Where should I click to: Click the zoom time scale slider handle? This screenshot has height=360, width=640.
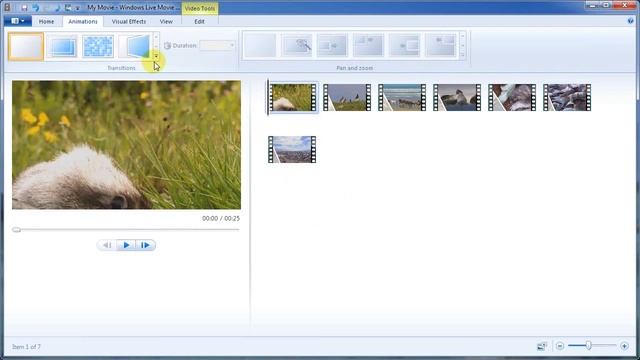[x=589, y=346]
